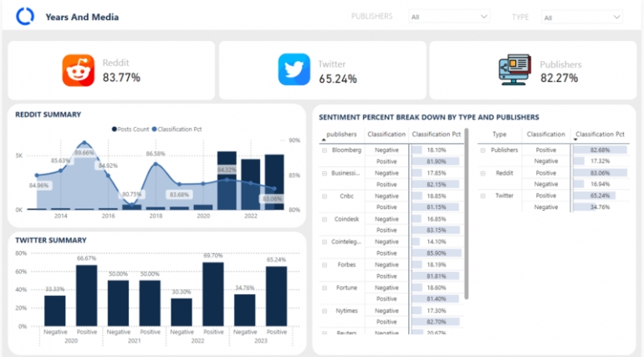The width and height of the screenshot is (644, 357).
Task: Click the TWITTER SUMMARY chart title
Action: [51, 240]
